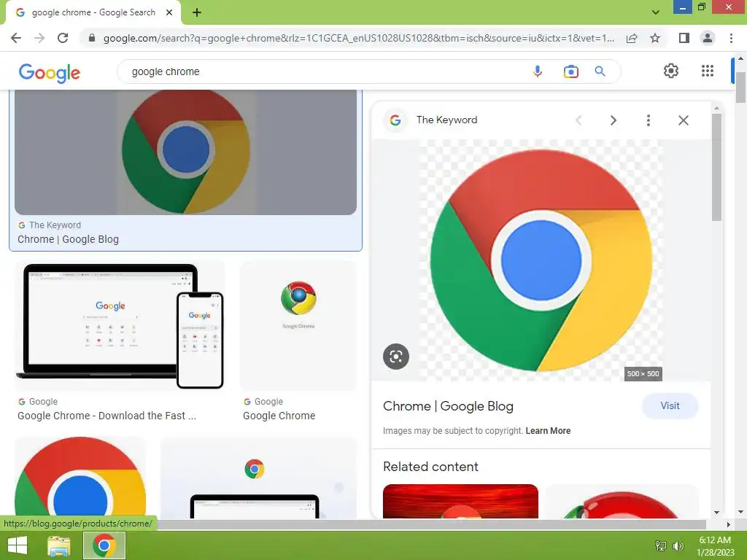The image size is (747, 560).
Task: Open Google quick settings gear
Action: pyautogui.click(x=671, y=71)
